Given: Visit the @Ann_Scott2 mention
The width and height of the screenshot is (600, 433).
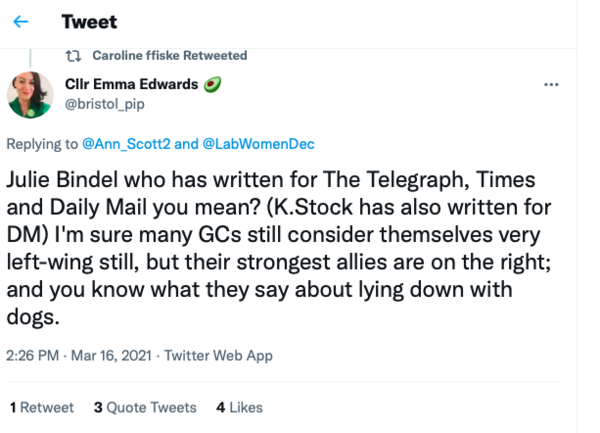Looking at the screenshot, I should (126, 144).
